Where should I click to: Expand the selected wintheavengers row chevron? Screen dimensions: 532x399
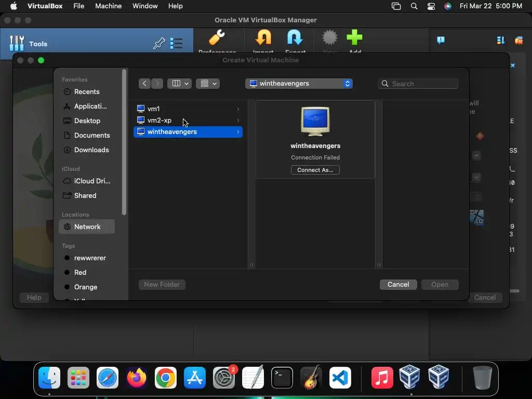(238, 132)
